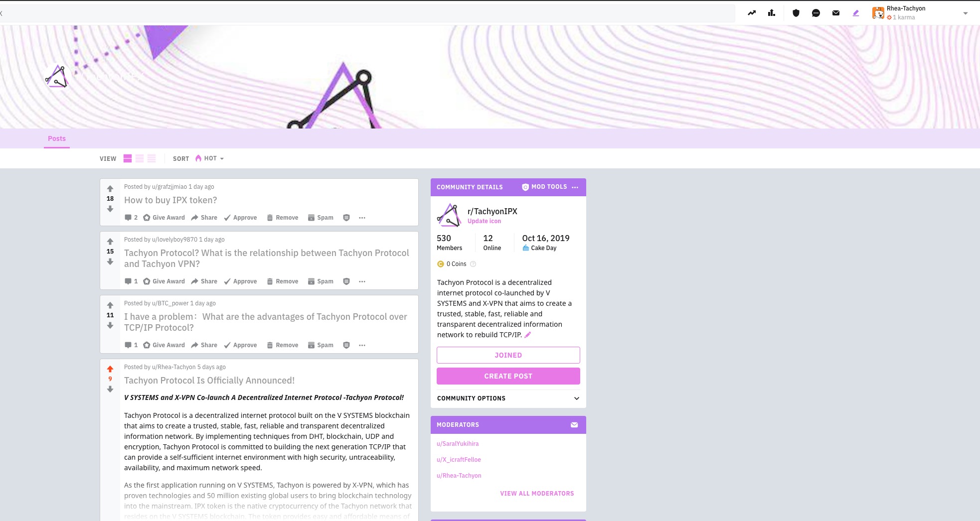Click the CREATE POST button

click(508, 376)
